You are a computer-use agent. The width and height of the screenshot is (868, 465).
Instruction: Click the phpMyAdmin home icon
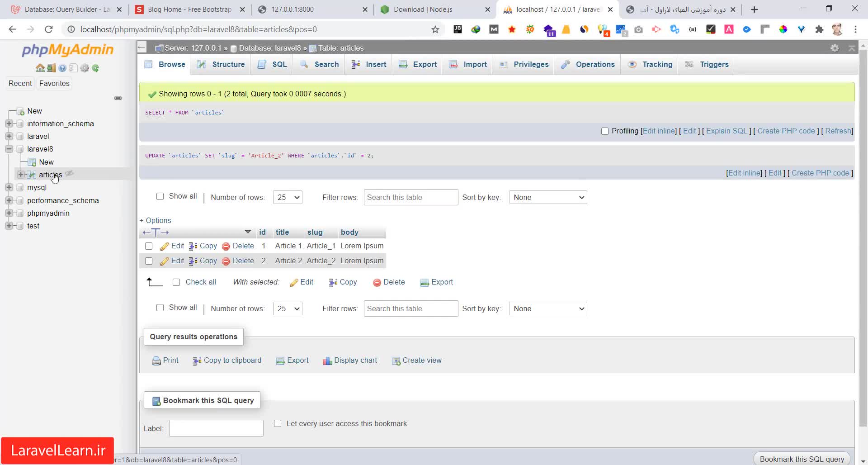[40, 68]
